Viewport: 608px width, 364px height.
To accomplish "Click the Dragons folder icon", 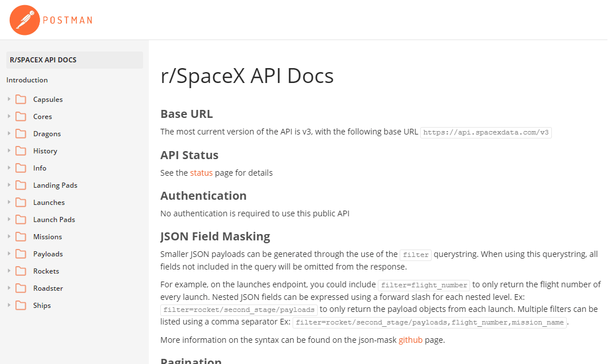I will click(x=21, y=134).
